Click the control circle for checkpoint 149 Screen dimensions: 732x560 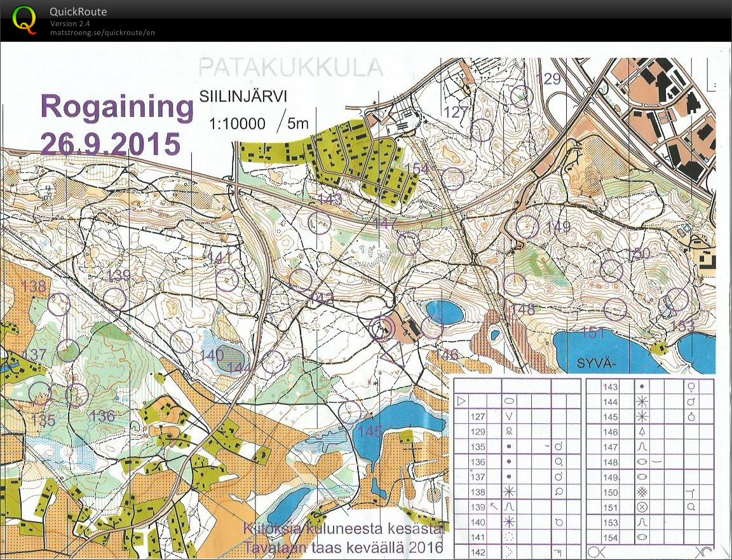[527, 227]
